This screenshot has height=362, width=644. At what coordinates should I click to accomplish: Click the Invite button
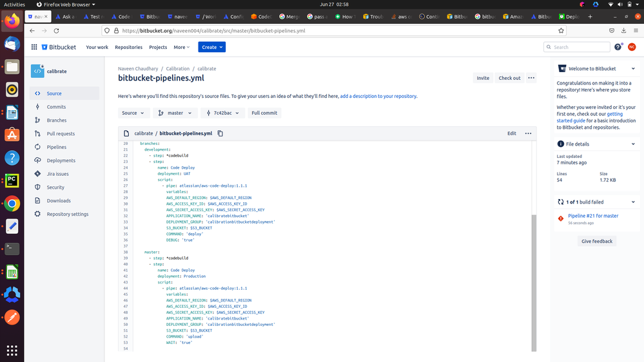(x=483, y=78)
